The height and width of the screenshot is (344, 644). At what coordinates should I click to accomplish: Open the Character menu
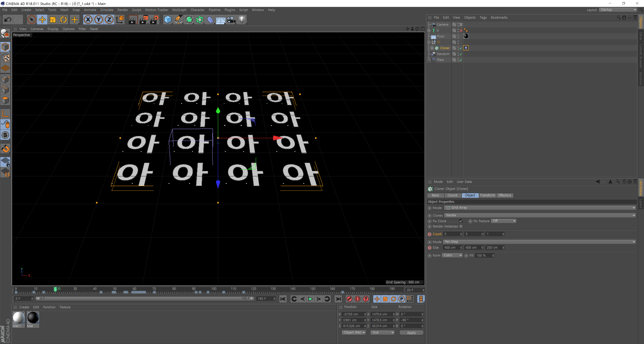[x=197, y=10]
